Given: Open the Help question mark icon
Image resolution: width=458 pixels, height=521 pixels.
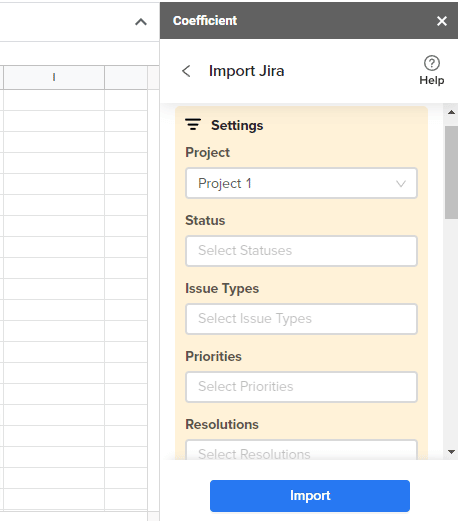Looking at the screenshot, I should point(432,63).
